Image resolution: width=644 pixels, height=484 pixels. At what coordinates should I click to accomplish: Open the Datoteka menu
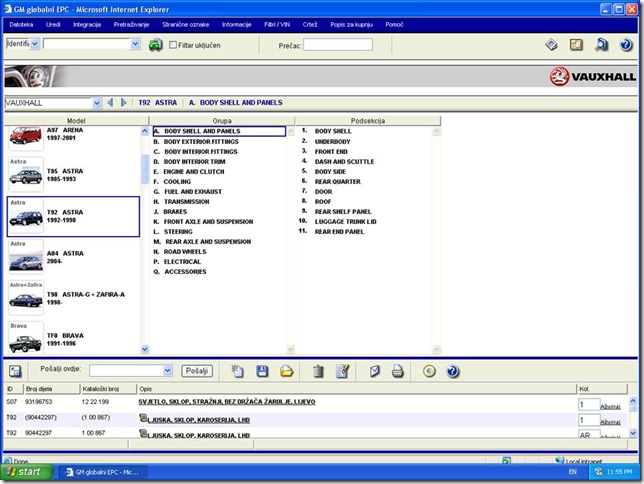coord(21,25)
